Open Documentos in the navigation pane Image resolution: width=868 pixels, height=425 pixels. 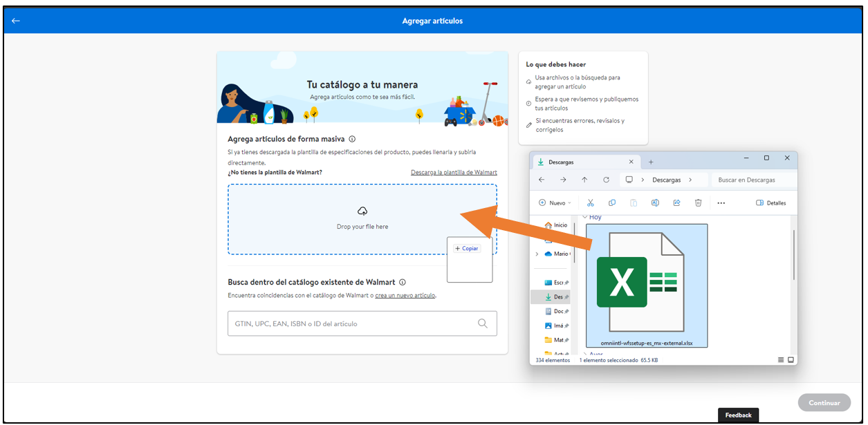[556, 312]
